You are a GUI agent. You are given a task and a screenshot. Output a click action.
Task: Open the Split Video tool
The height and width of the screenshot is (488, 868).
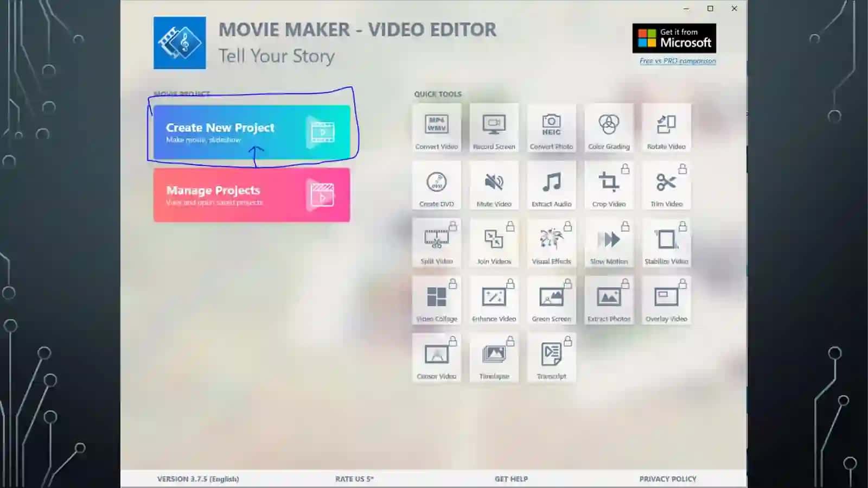tap(437, 243)
